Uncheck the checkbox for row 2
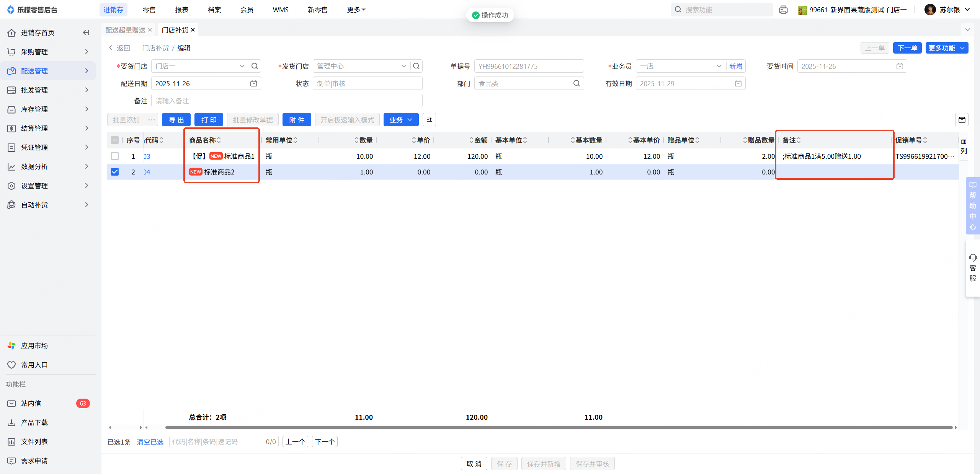Viewport: 980px width, 474px height. [x=115, y=172]
